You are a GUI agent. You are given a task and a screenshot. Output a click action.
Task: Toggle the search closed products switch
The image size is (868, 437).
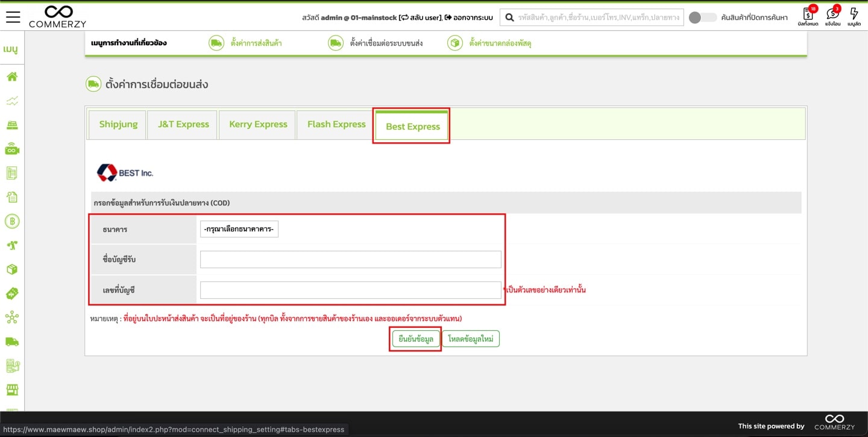(x=702, y=17)
